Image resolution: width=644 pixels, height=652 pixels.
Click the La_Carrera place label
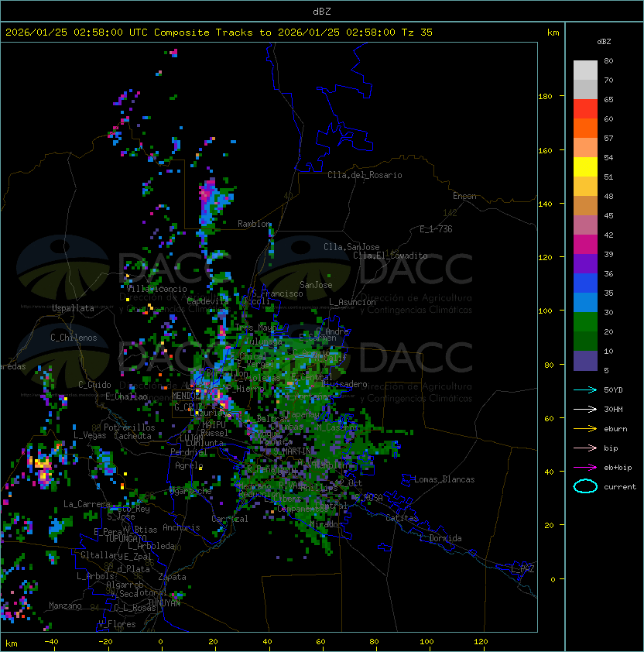[87, 504]
